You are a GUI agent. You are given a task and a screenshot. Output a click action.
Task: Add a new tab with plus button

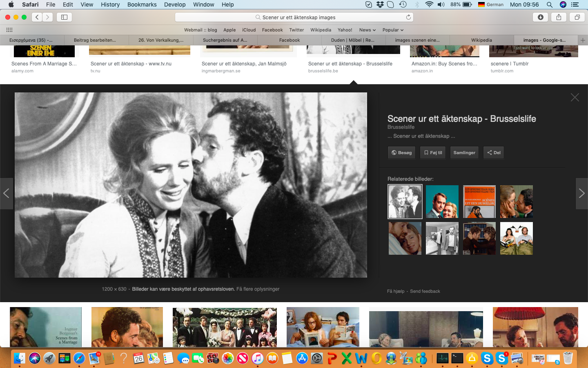583,40
